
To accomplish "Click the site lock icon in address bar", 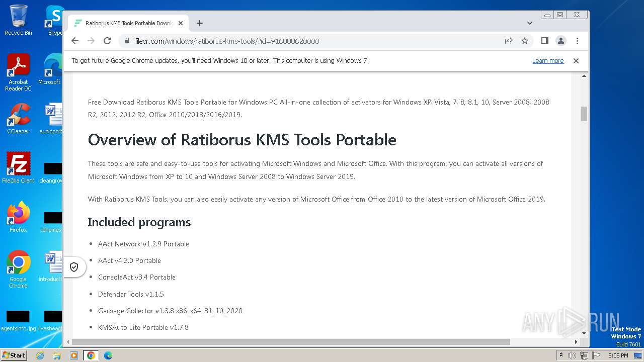I will [x=127, y=41].
